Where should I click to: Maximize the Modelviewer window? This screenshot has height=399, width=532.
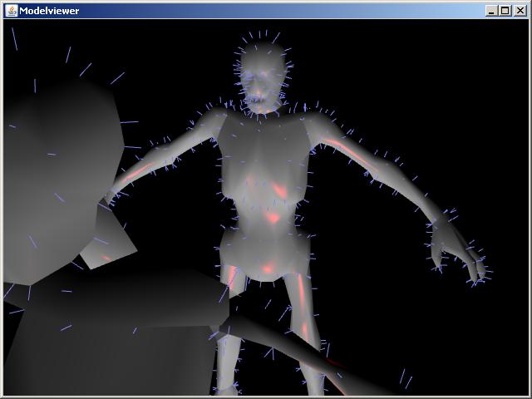pos(505,11)
